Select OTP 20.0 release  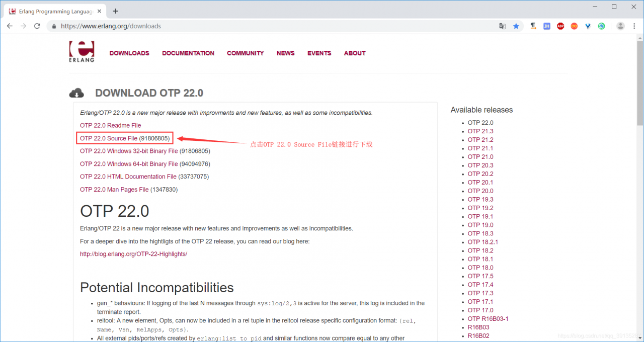tap(480, 191)
